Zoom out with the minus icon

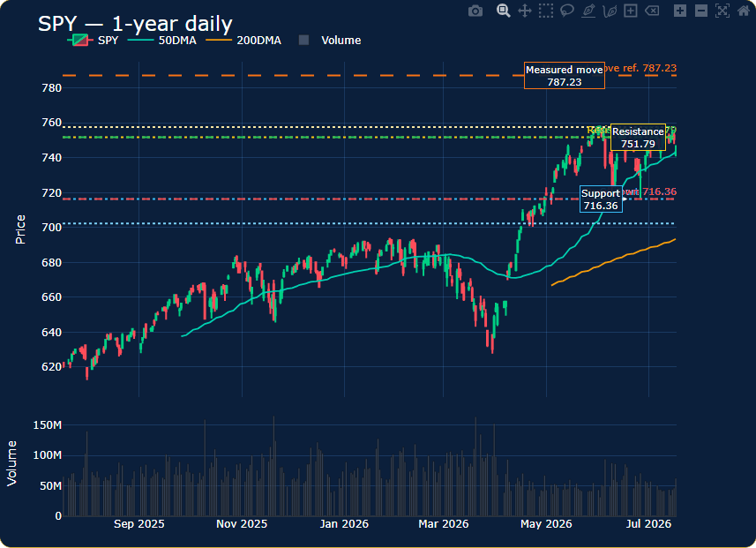tap(701, 11)
